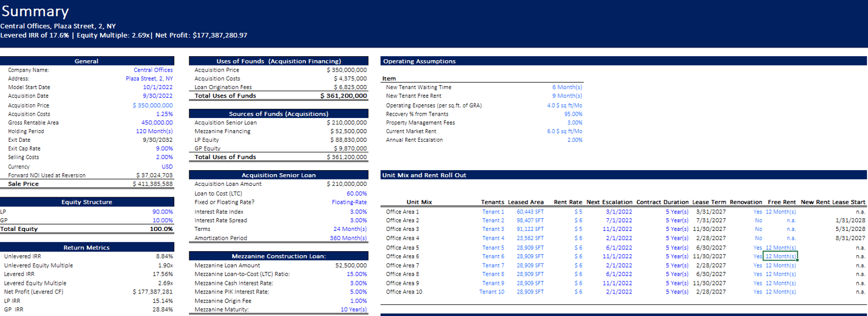Select Office Area 1 lease term 3/31/2027

point(711,212)
